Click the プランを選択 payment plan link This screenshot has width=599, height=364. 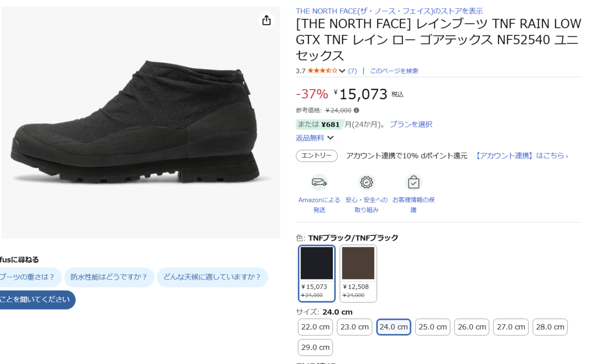411,124
